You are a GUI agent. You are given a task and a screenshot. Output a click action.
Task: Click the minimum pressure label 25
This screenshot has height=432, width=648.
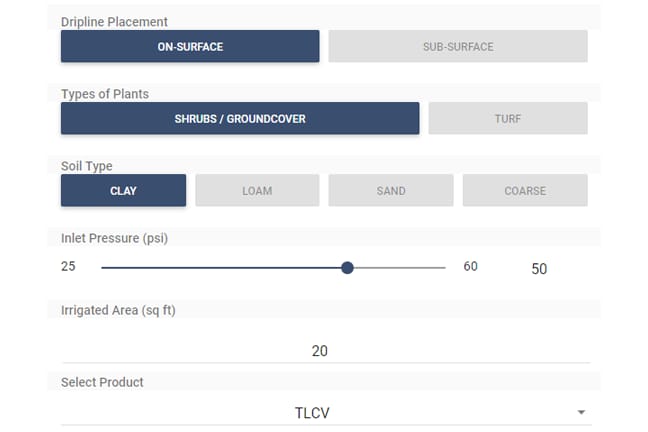(x=68, y=267)
